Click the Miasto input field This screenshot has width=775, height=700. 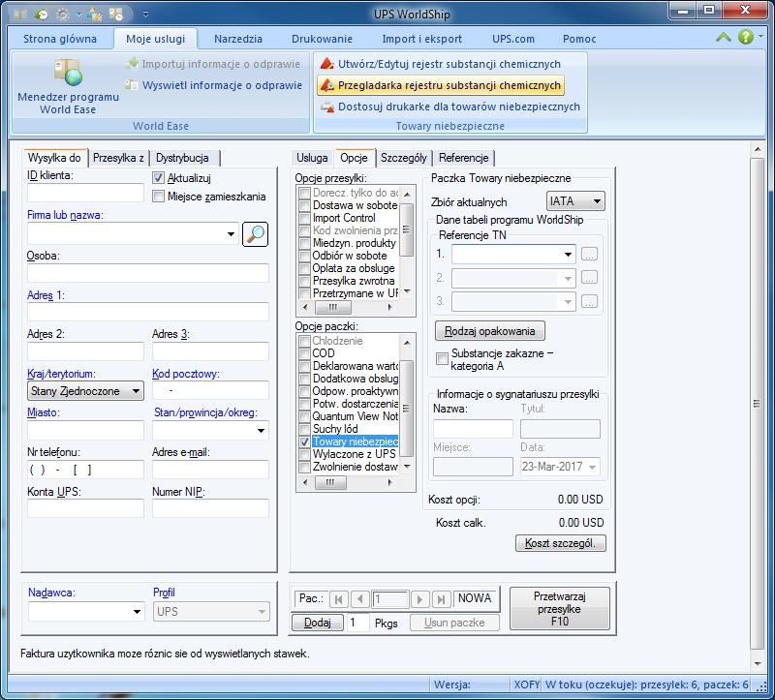pos(85,431)
